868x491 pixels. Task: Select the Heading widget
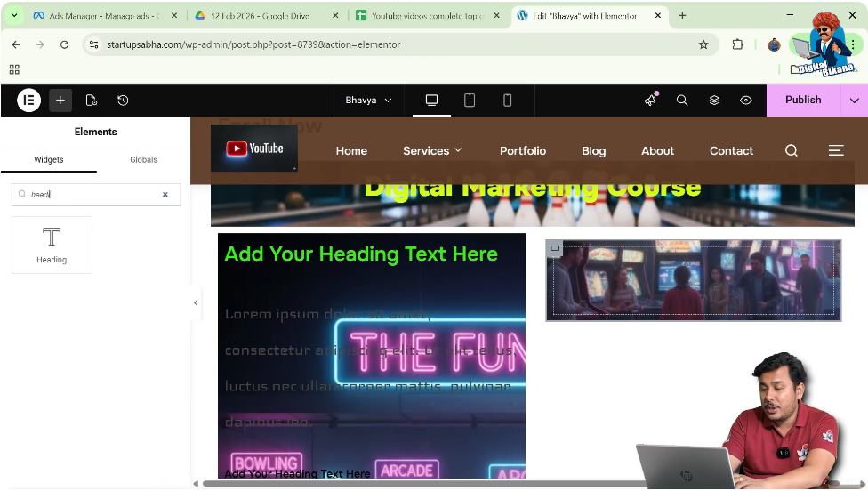[x=52, y=245]
